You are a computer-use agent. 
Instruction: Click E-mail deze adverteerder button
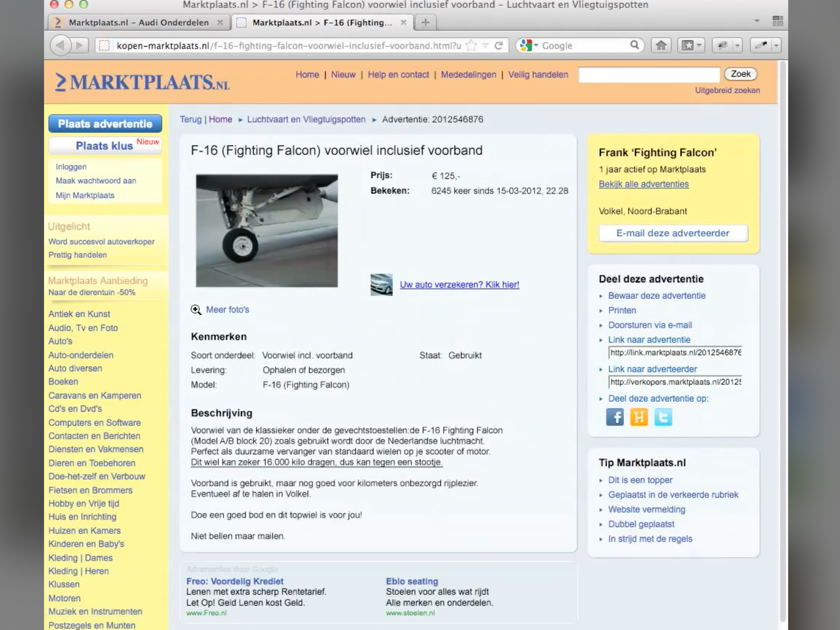(x=673, y=233)
